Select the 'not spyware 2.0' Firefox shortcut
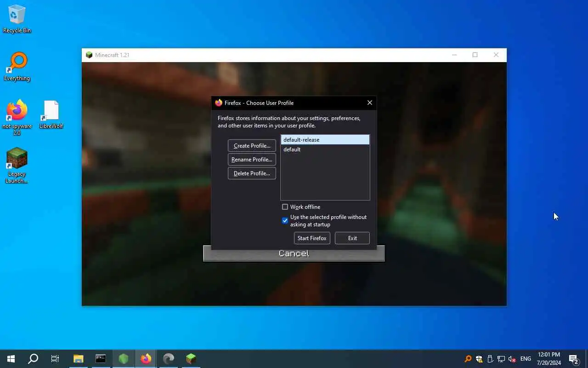The width and height of the screenshot is (588, 368). tap(17, 118)
